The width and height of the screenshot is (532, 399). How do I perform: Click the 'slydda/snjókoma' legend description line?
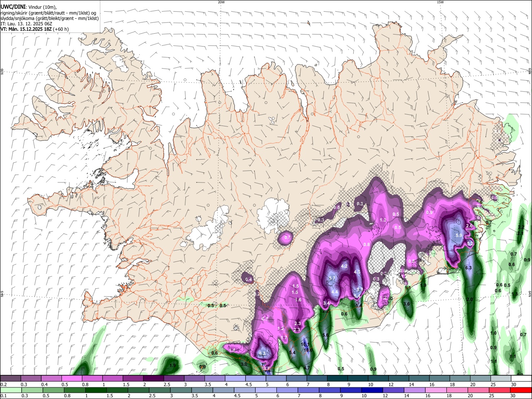coord(50,18)
